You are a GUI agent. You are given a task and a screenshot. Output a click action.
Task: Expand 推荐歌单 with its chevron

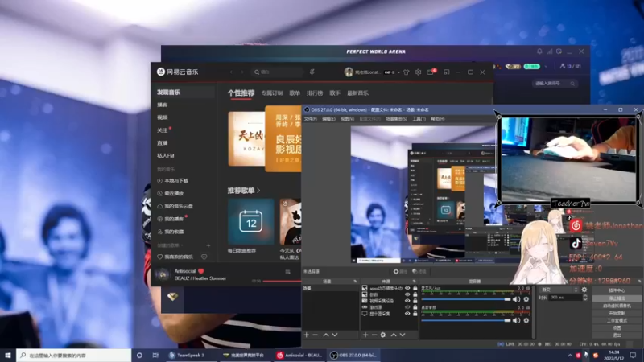(x=258, y=191)
